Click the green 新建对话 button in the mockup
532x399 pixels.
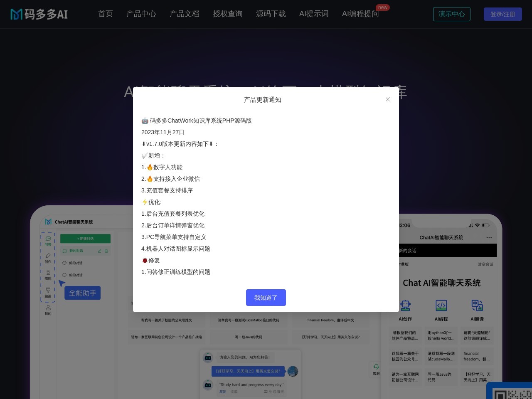point(85,239)
